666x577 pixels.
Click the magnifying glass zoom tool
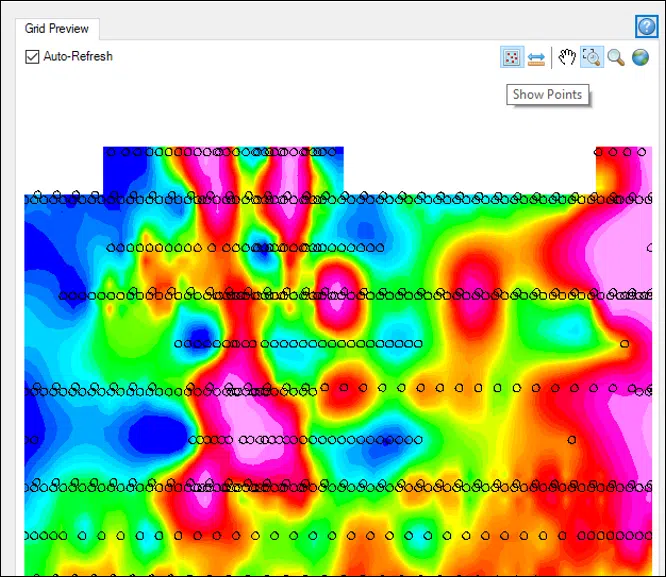tap(616, 57)
